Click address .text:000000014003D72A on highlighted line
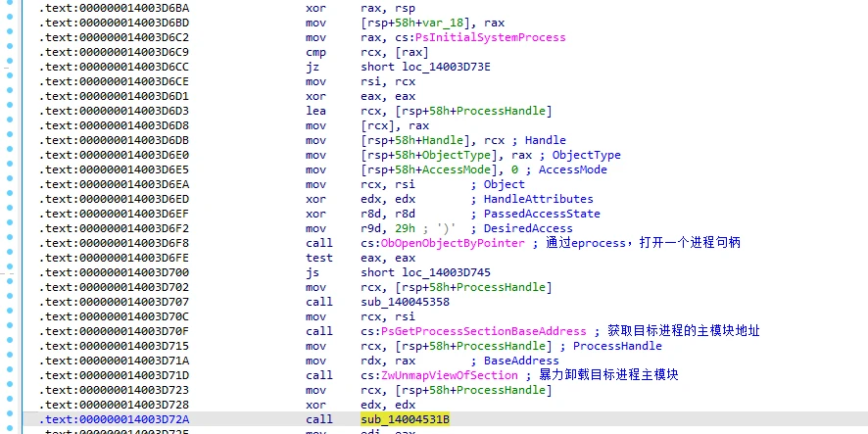 tap(114, 419)
